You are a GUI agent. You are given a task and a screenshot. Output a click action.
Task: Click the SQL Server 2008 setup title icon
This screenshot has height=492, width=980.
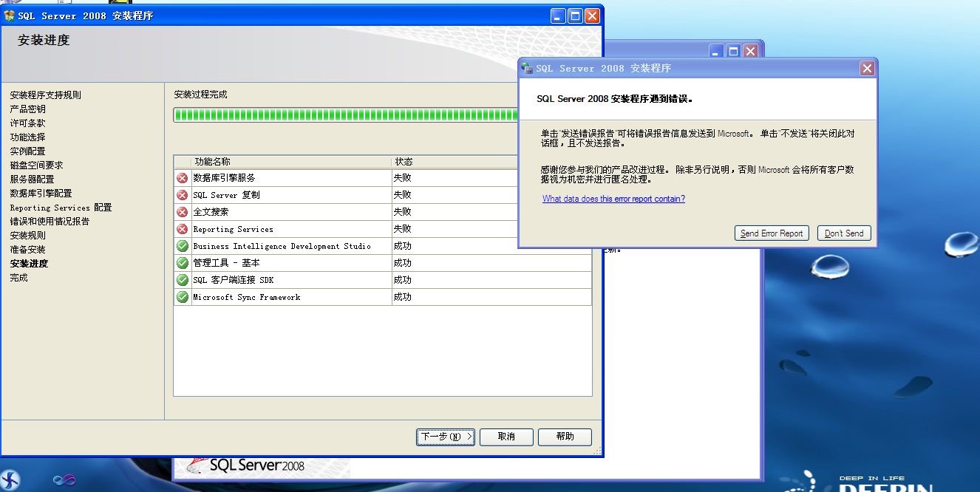click(x=10, y=16)
